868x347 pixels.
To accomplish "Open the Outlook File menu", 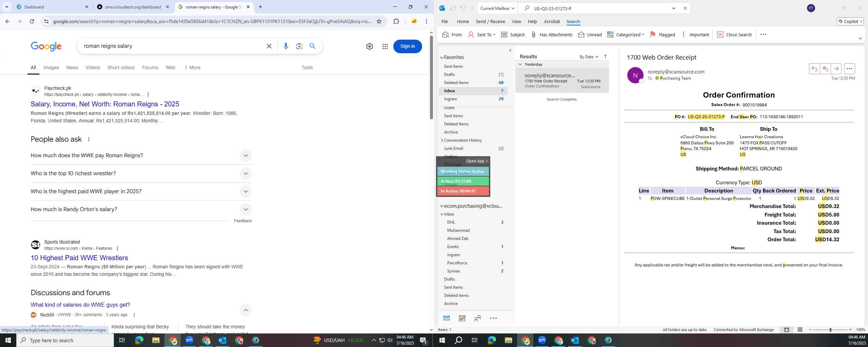I will [x=444, y=21].
